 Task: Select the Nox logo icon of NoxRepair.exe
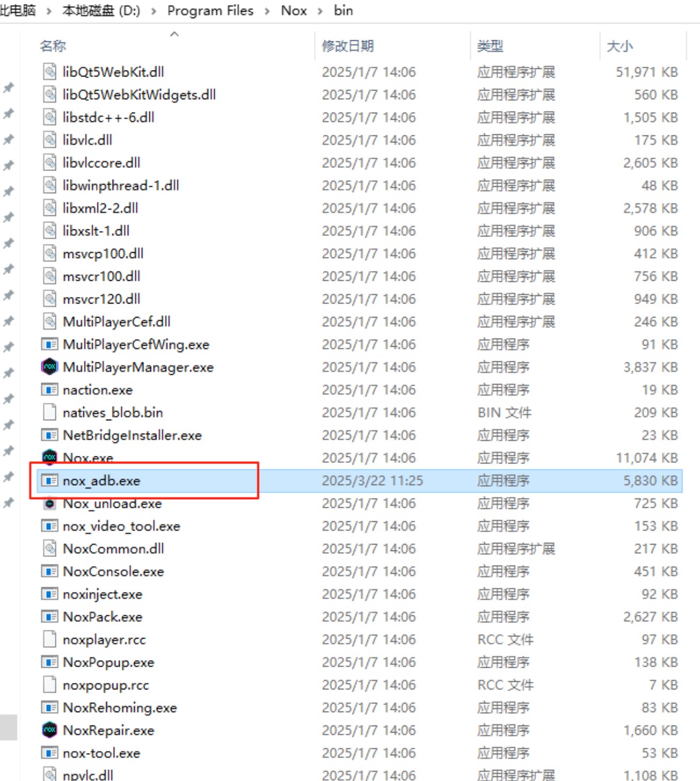click(50, 731)
